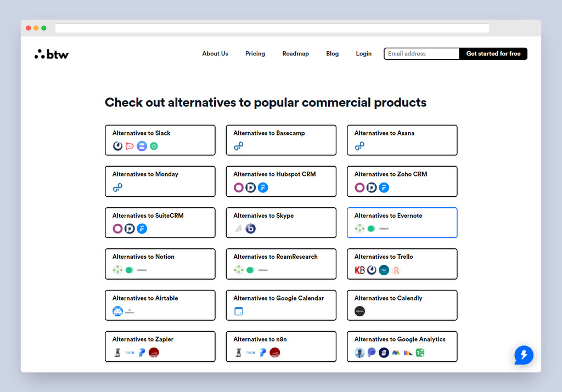This screenshot has width=562, height=392.
Task: Open the Cal.com icon in the Calendly card
Action: pyautogui.click(x=359, y=311)
